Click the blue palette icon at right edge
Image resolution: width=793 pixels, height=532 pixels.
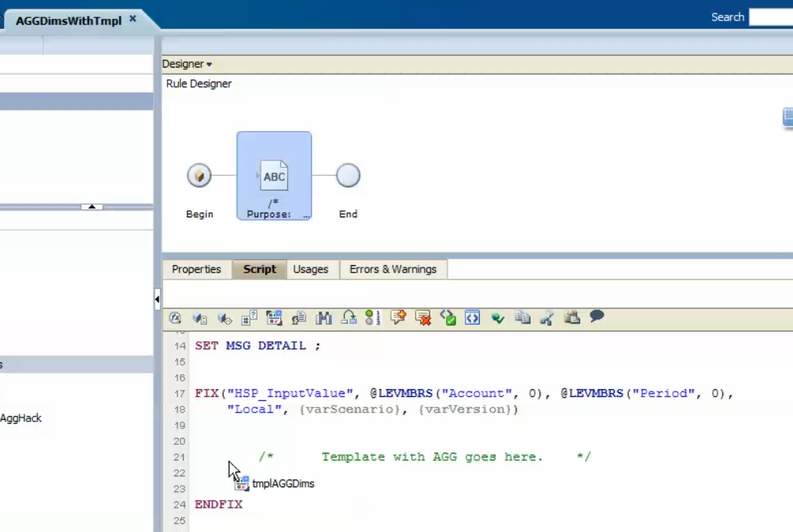tap(788, 116)
